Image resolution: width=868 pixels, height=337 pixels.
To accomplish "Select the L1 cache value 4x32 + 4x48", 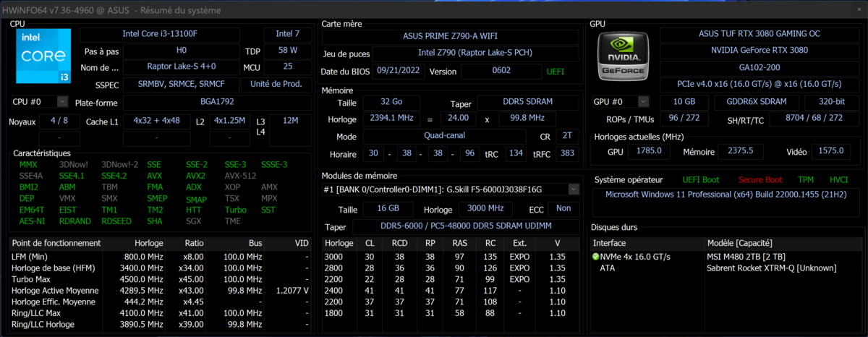I will (x=157, y=121).
